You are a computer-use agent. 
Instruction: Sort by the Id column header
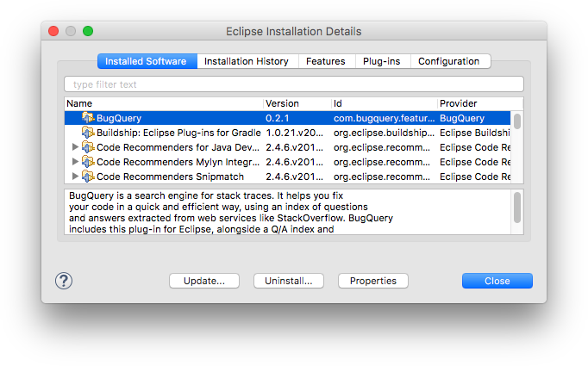coord(385,103)
